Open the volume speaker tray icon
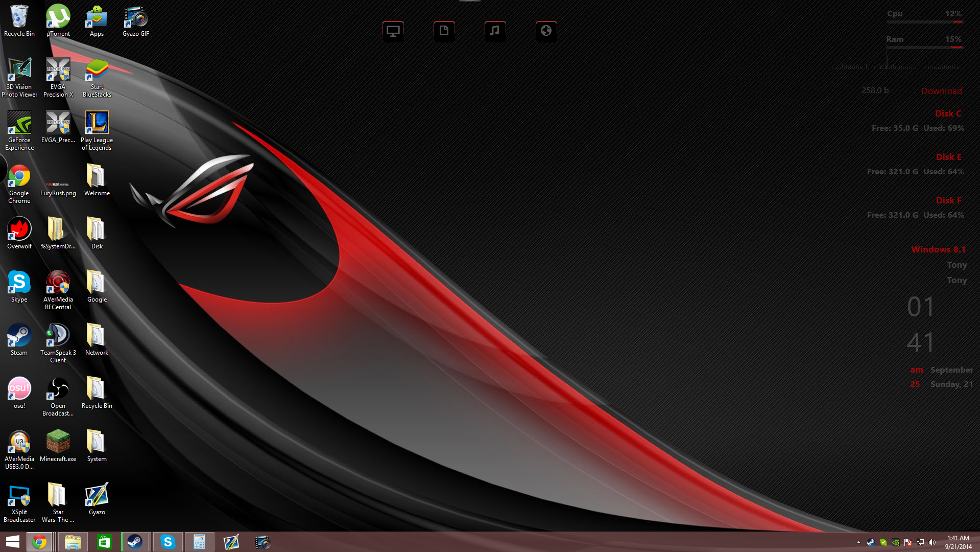The width and height of the screenshot is (980, 552). 933,542
